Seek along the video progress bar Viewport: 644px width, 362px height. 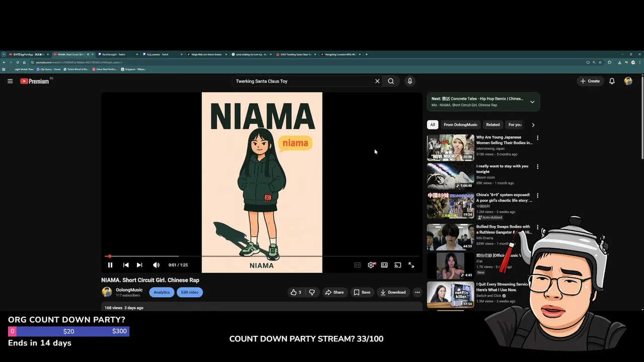point(262,256)
